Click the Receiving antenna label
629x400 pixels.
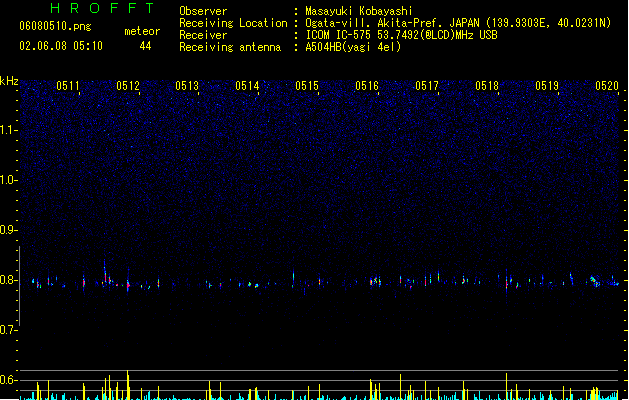230,47
